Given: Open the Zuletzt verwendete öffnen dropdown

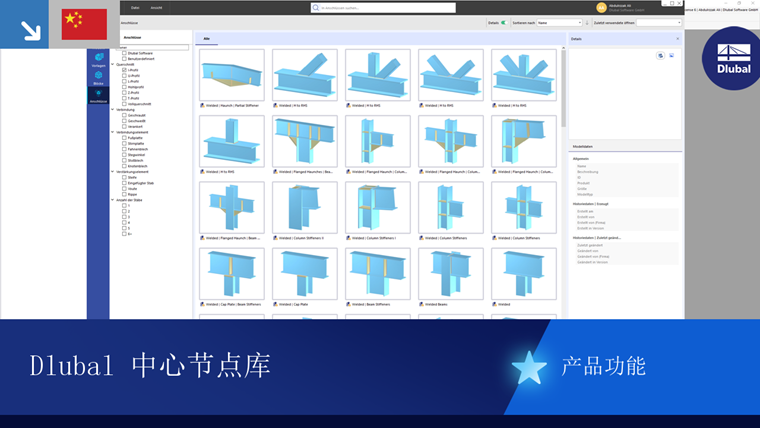Looking at the screenshot, I should click(x=659, y=23).
